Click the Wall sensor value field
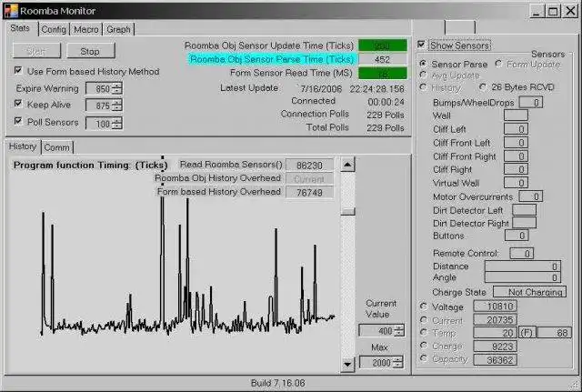 516,116
